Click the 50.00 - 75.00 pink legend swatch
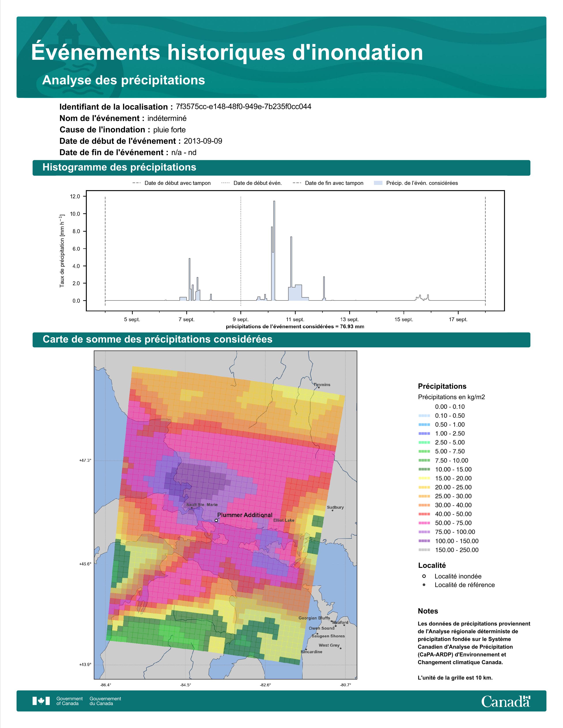563x728 pixels. tap(424, 523)
